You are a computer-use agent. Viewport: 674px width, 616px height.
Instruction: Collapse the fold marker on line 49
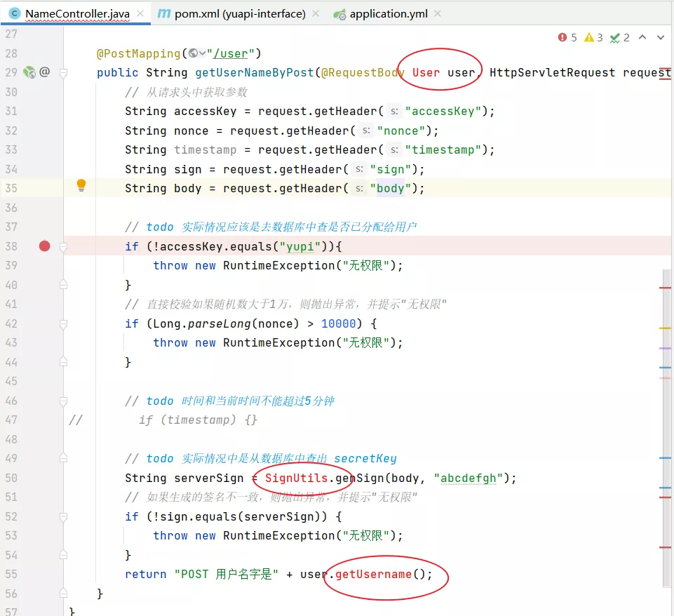click(63, 458)
